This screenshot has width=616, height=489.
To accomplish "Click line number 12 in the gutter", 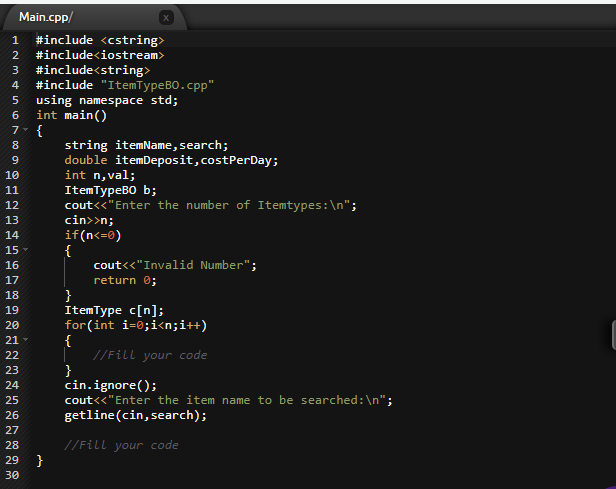I will coord(12,205).
